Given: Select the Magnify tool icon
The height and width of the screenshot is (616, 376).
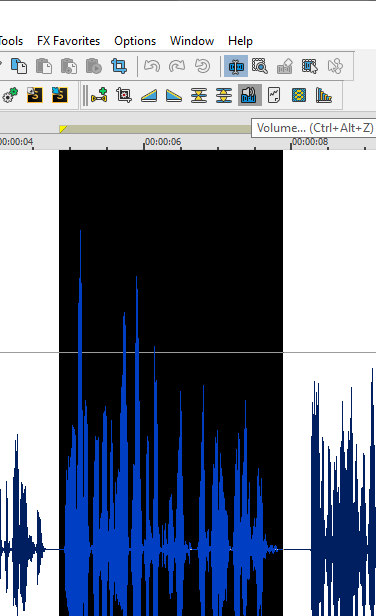Looking at the screenshot, I should (x=260, y=66).
